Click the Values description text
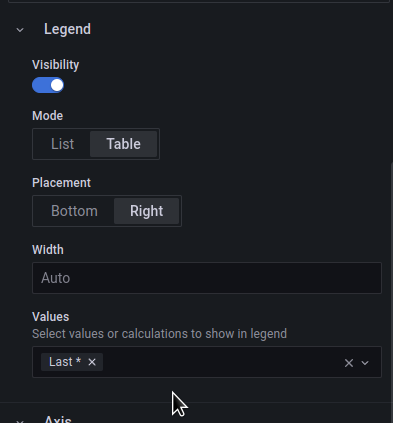This screenshot has width=393, height=423. click(159, 334)
